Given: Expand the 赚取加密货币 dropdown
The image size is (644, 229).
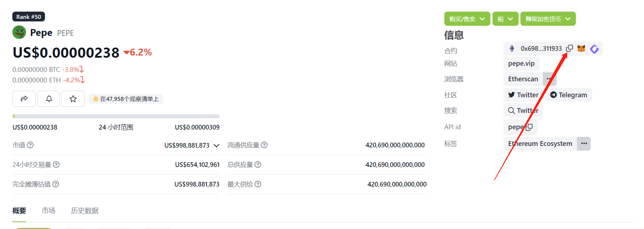Looking at the screenshot, I should click(548, 19).
